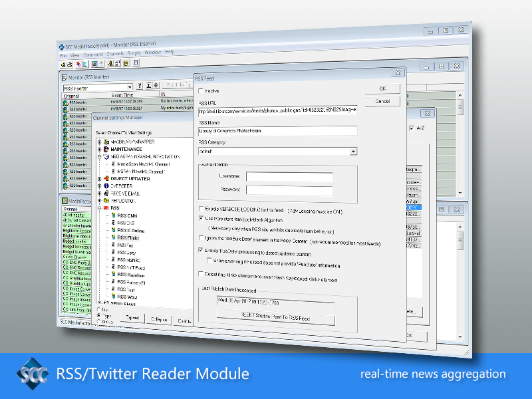Click the RECEIVE EMAIL tree icon
This screenshot has height=399, width=532.
point(106,194)
